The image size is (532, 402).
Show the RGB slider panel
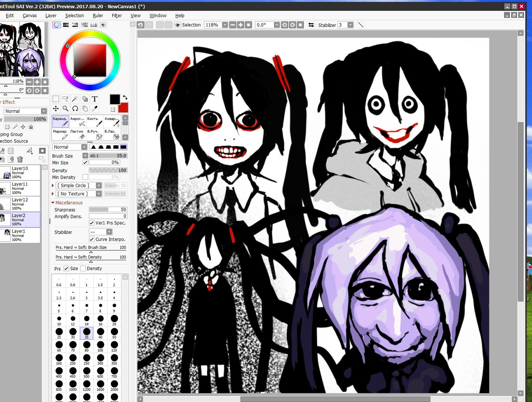pos(66,25)
